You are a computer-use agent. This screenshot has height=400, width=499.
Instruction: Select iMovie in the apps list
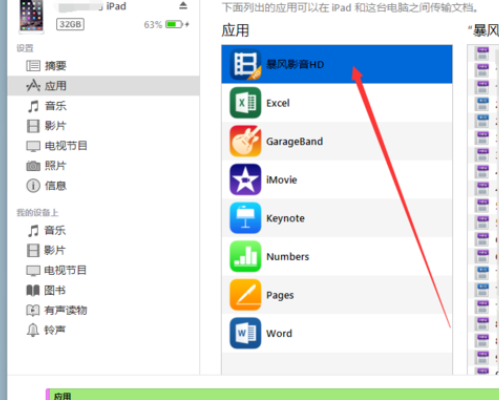(337, 179)
